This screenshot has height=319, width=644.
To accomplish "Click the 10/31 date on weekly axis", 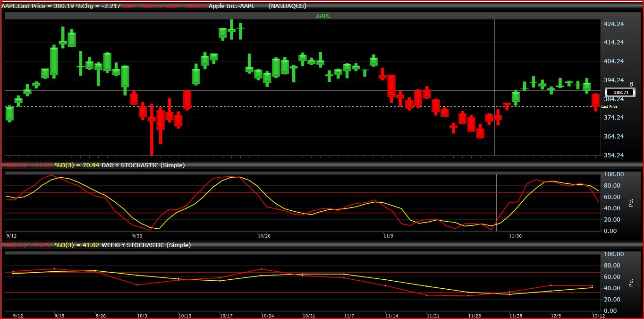I will tap(308, 316).
